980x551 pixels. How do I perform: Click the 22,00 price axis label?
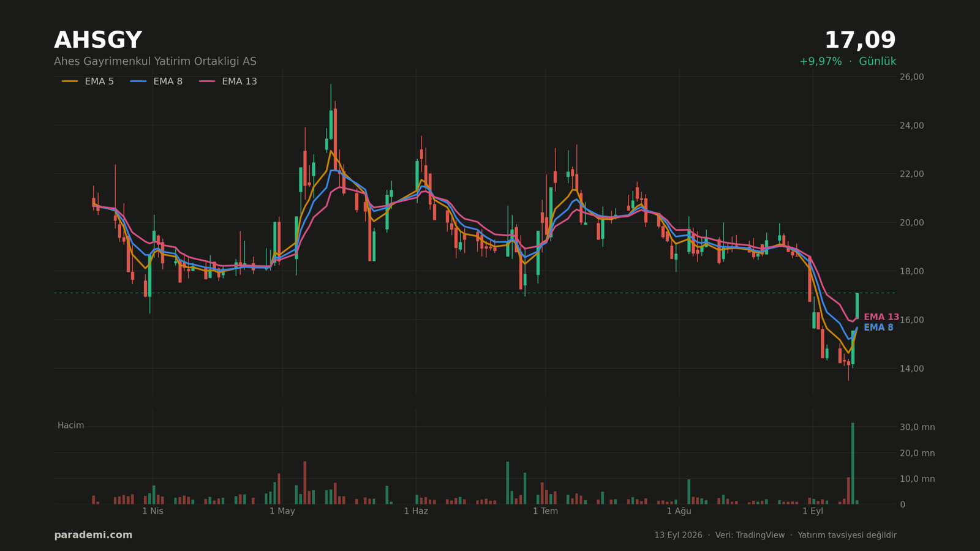(911, 174)
